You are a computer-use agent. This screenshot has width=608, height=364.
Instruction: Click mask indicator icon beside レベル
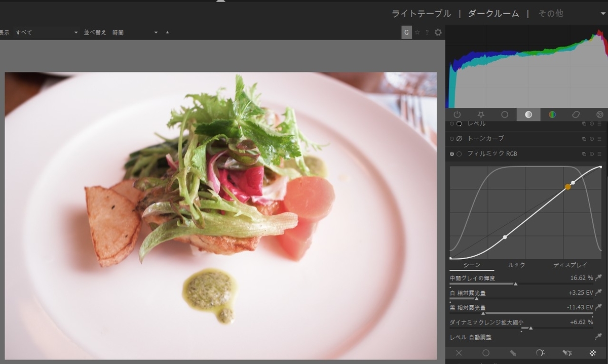[x=459, y=124]
